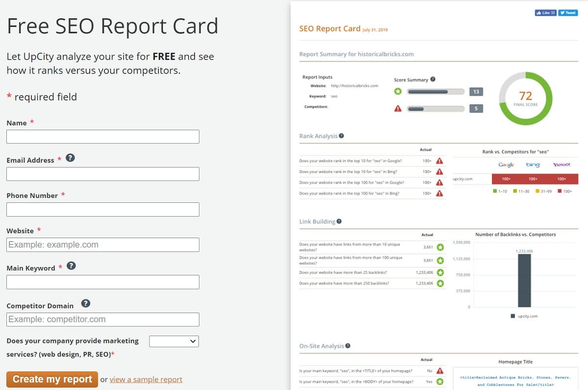Click warning icon for top 10 Google rank

pos(440,161)
